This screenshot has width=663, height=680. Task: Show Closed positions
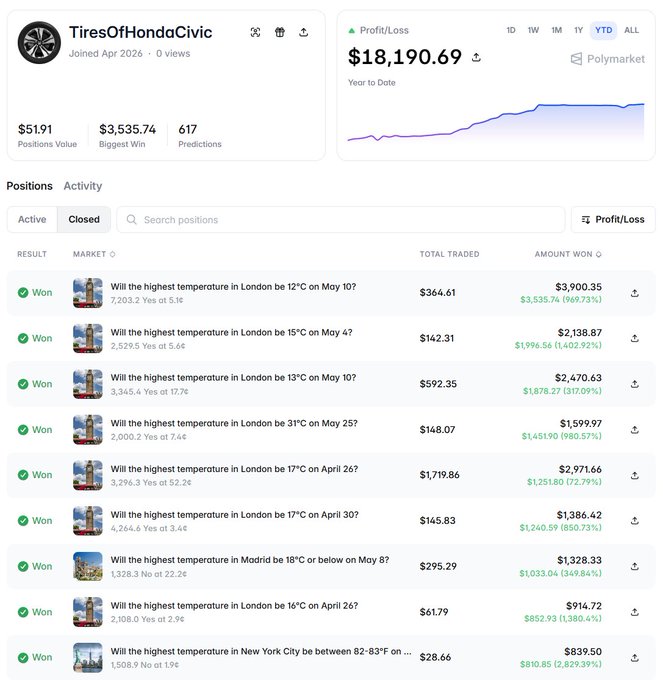(x=84, y=219)
